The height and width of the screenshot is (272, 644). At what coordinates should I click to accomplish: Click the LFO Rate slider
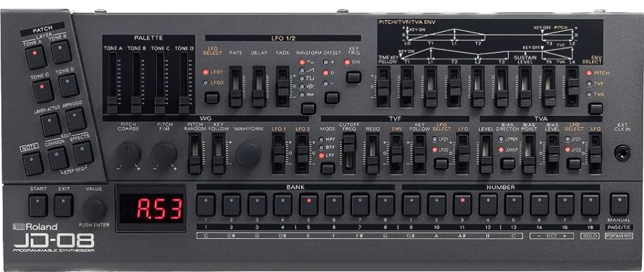[235, 87]
